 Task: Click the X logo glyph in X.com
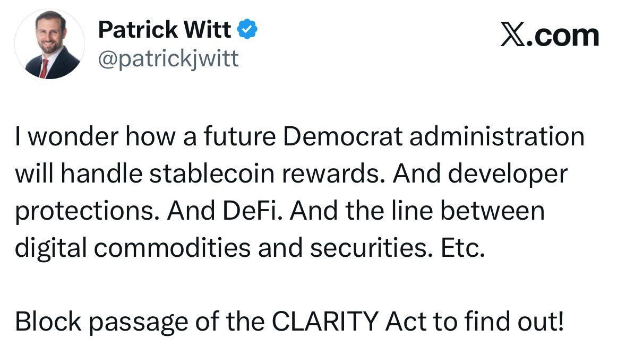(512, 35)
